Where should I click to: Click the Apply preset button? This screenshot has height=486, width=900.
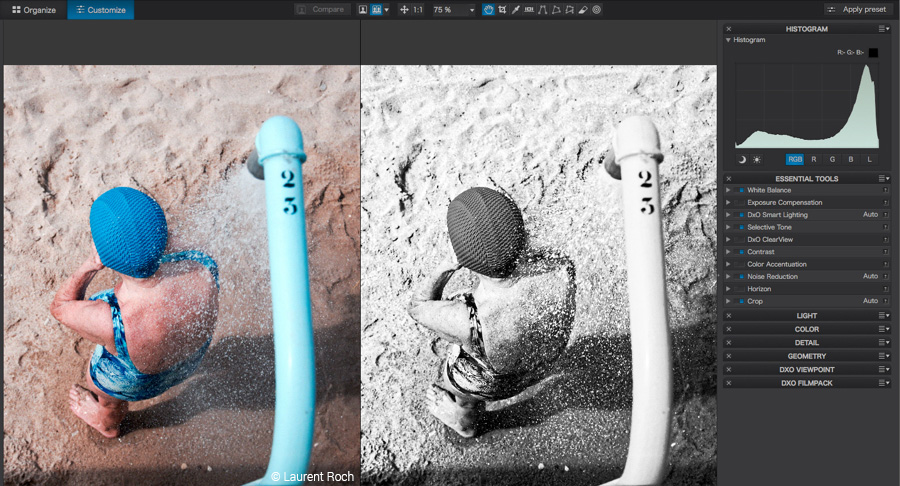(858, 10)
